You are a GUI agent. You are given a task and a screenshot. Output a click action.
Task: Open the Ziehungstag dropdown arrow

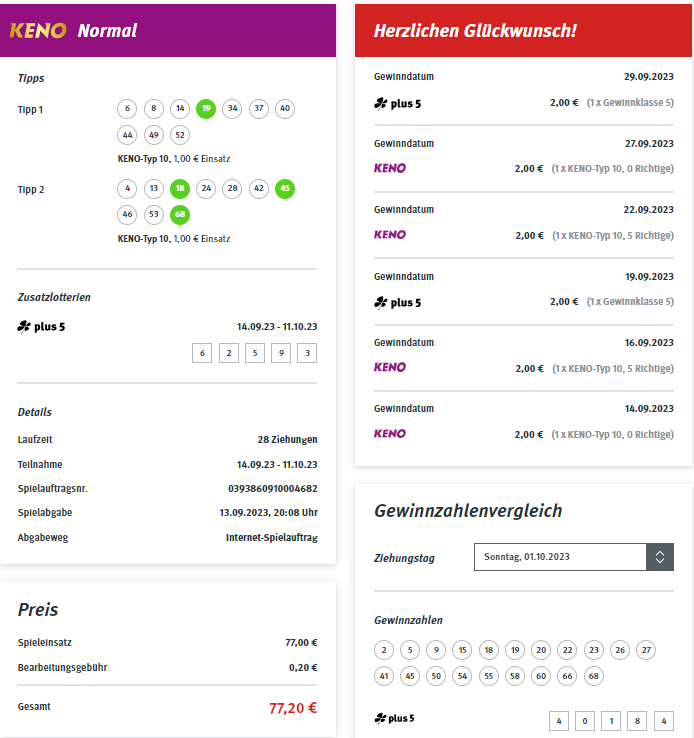coord(660,557)
